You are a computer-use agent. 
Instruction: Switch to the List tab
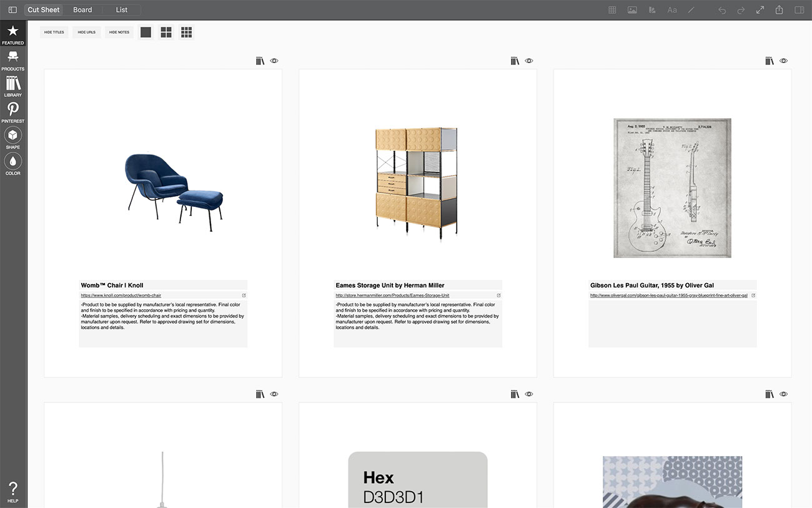click(122, 10)
